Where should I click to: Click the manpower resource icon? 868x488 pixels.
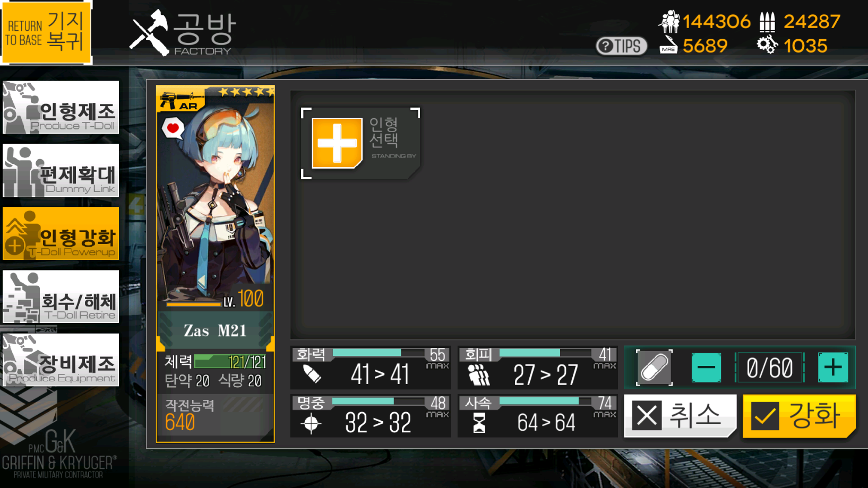point(669,21)
